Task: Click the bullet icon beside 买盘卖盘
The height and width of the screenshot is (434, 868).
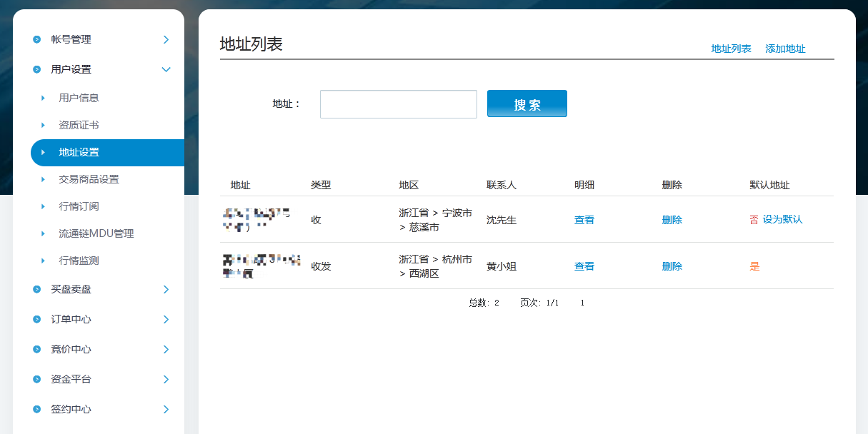Action: (37, 289)
